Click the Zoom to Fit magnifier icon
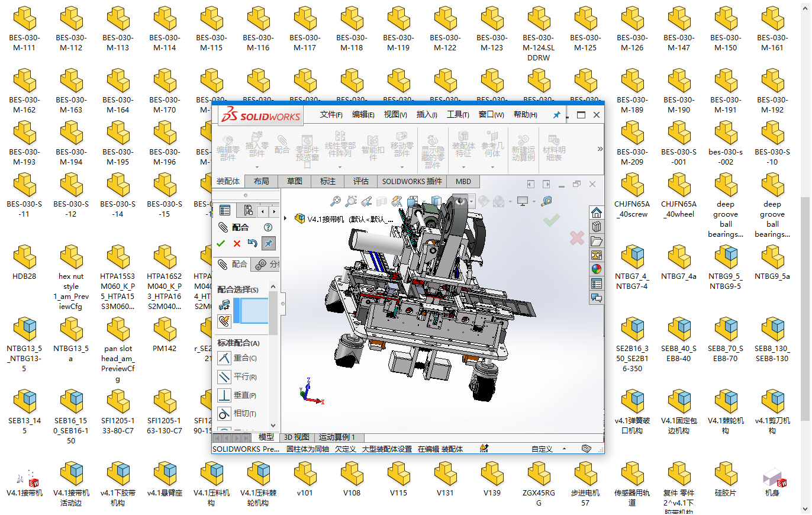 pos(336,201)
